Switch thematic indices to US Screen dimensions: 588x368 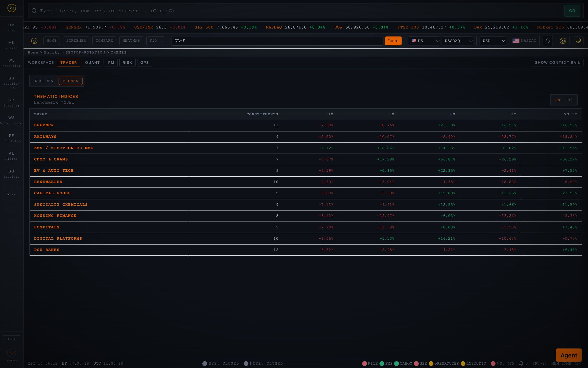(570, 100)
